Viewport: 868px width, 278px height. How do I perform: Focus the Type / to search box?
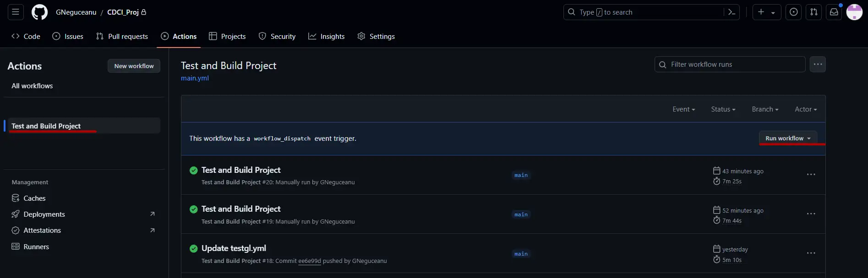(644, 12)
